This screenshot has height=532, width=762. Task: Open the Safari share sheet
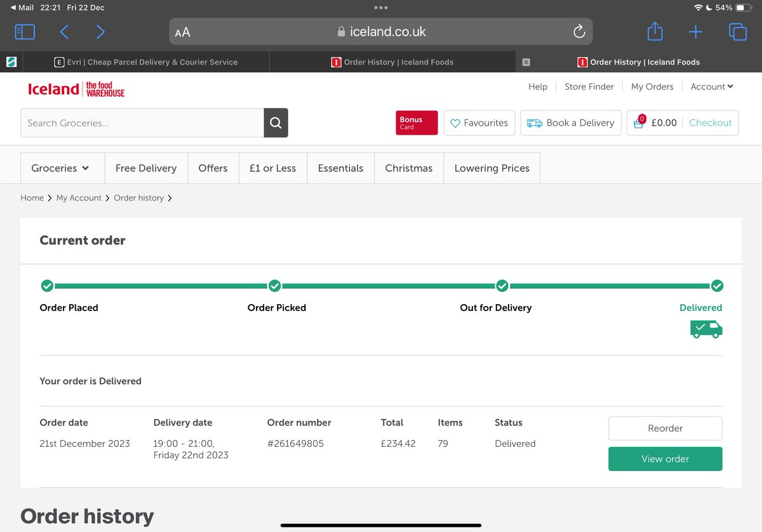point(655,31)
